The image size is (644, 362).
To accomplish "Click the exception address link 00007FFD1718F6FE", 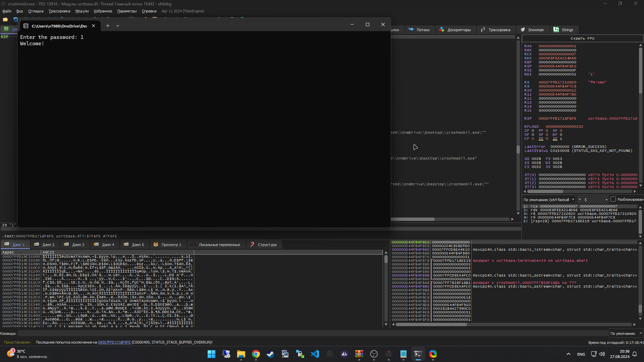I will (114, 342).
